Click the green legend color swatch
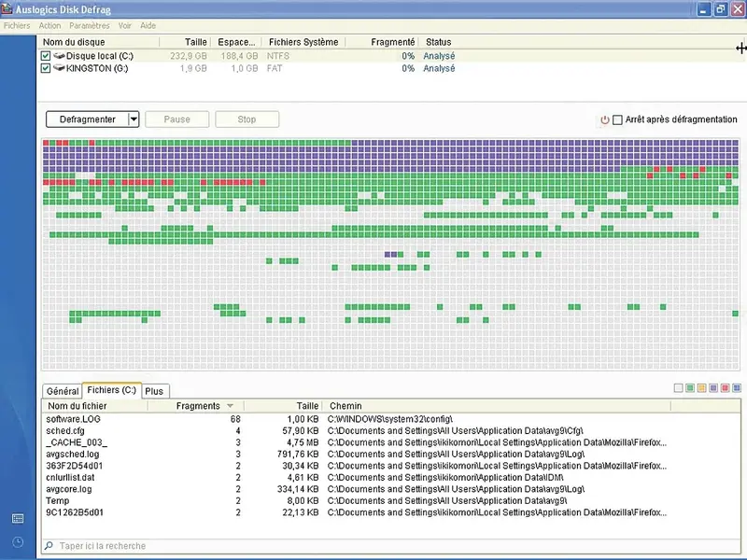The width and height of the screenshot is (747, 560). 690,388
